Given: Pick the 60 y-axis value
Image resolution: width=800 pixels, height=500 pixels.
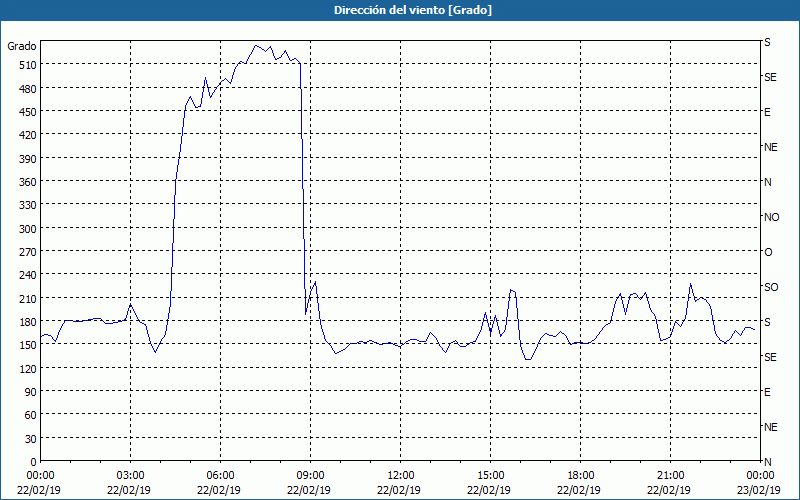Looking at the screenshot, I should click(31, 415).
